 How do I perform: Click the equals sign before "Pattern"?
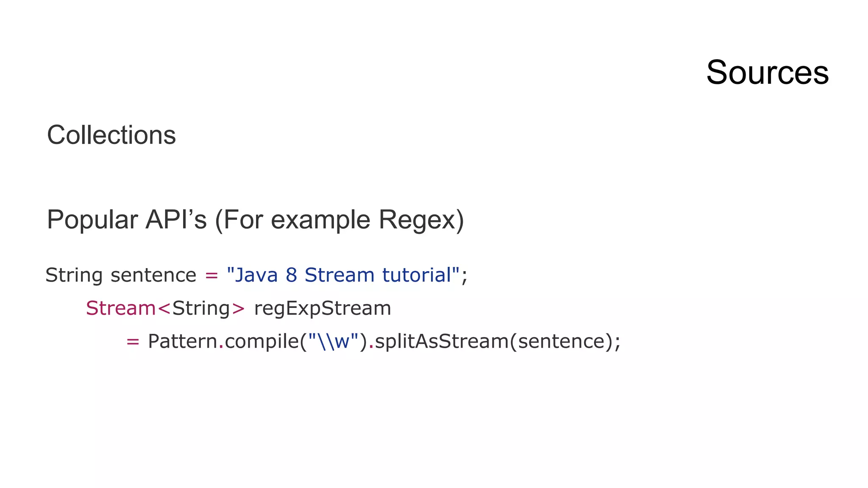(x=133, y=341)
